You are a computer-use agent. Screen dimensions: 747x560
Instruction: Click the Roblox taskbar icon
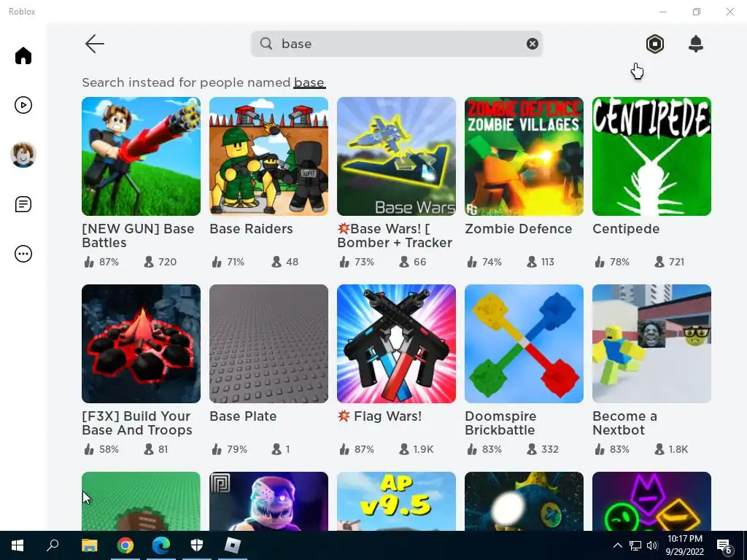tap(233, 545)
